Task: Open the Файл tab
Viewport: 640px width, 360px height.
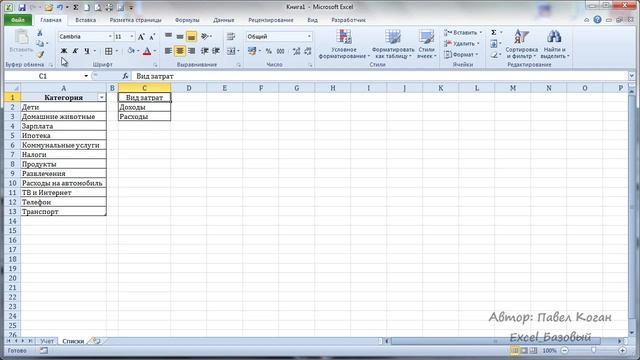Action: pos(18,20)
